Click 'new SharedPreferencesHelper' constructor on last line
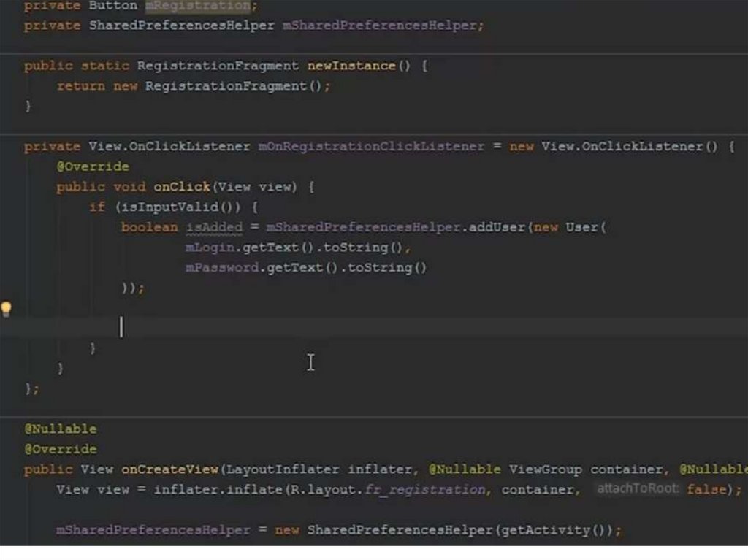The width and height of the screenshot is (748, 560). tap(383, 530)
